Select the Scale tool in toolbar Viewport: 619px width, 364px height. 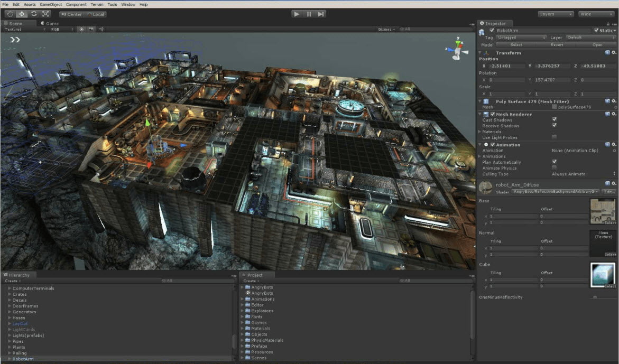(45, 14)
